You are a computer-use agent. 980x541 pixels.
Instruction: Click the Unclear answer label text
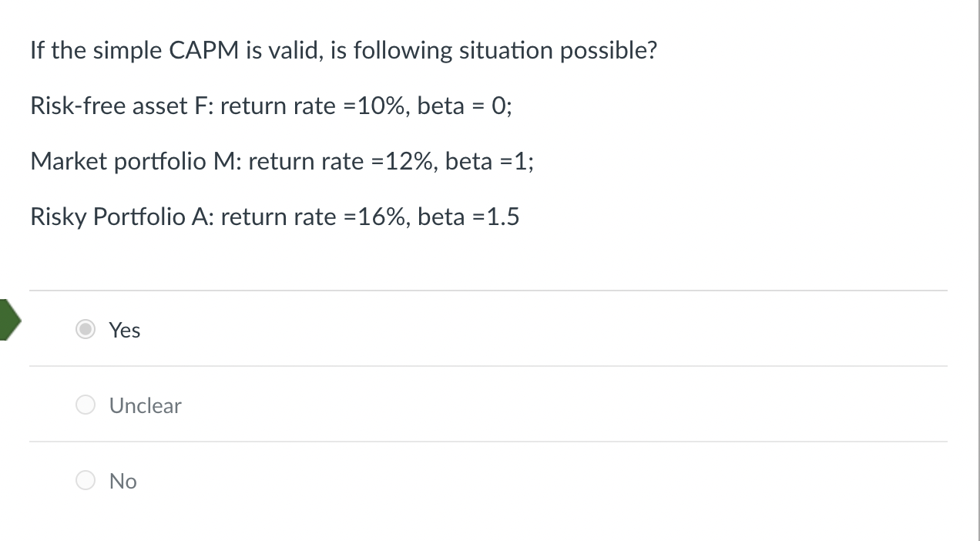145,405
